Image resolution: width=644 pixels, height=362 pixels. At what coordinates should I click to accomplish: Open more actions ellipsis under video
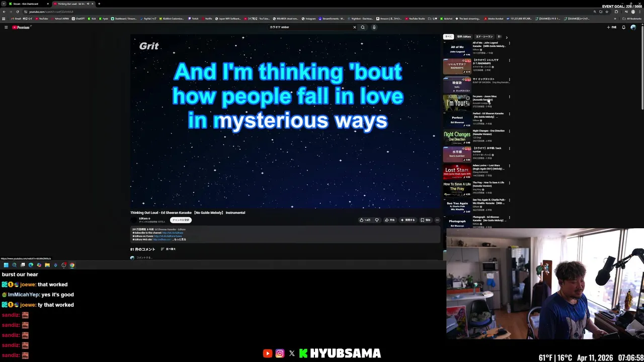pyautogui.click(x=437, y=220)
